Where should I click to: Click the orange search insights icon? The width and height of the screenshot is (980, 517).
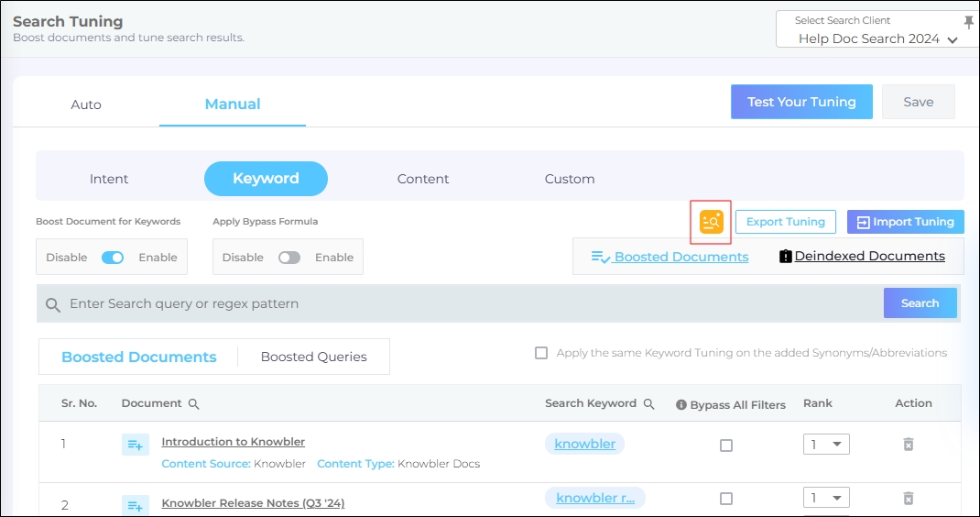click(x=711, y=222)
